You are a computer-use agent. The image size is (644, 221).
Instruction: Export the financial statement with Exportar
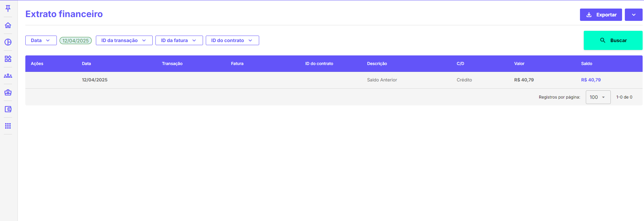pos(601,15)
